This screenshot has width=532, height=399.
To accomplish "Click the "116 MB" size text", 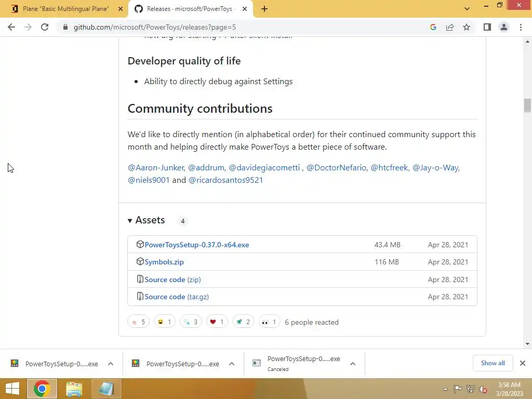I will (x=387, y=262).
